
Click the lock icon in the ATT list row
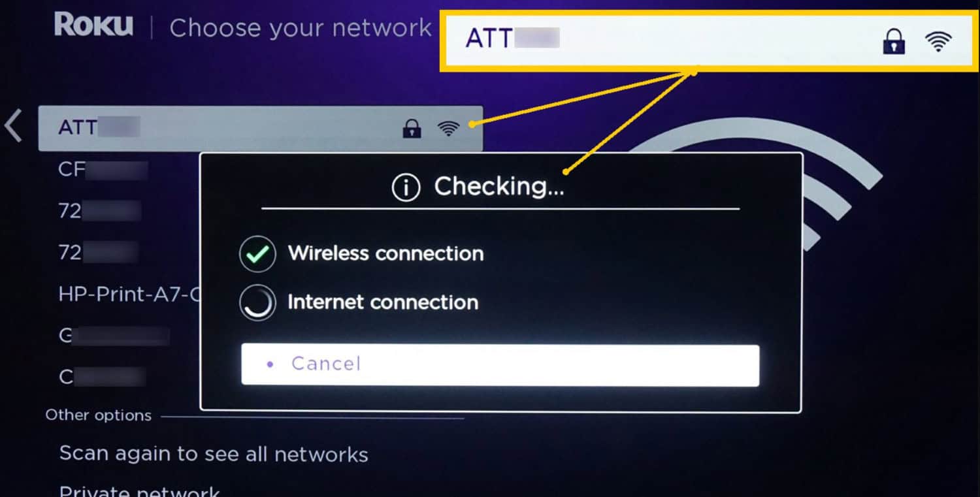[x=412, y=128]
